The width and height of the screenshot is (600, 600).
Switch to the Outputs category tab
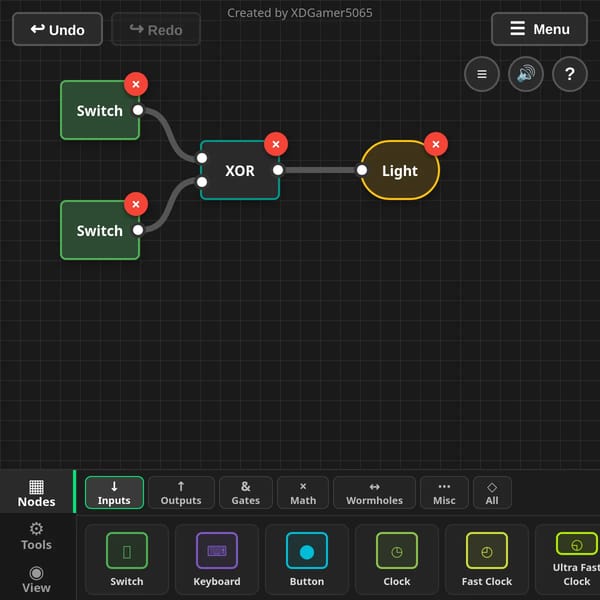pos(181,493)
